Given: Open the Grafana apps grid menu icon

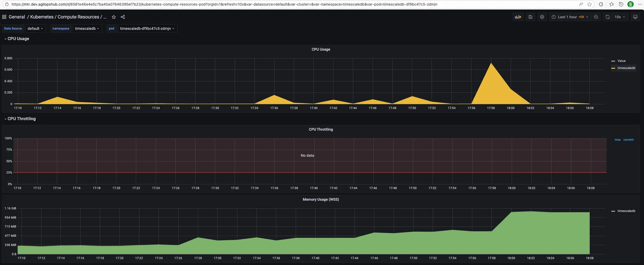Looking at the screenshot, I should (4, 17).
